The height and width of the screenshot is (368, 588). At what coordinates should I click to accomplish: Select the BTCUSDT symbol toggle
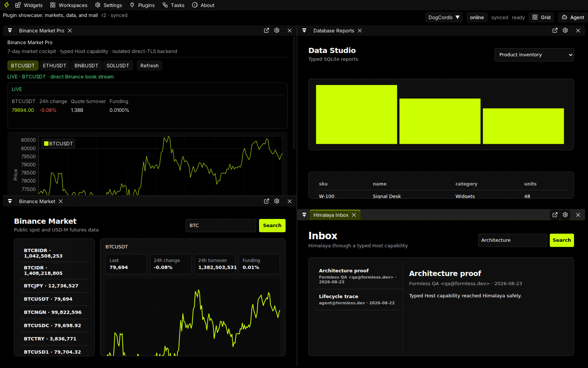[23, 66]
